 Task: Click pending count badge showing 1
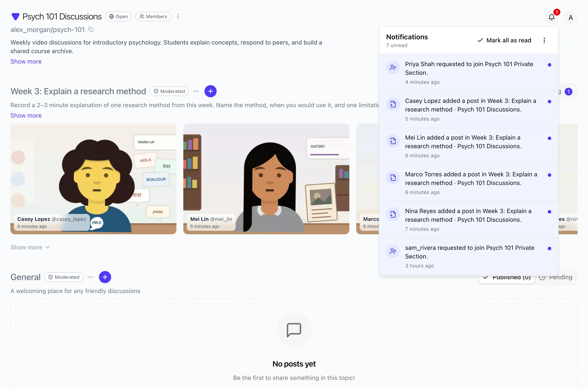(568, 92)
